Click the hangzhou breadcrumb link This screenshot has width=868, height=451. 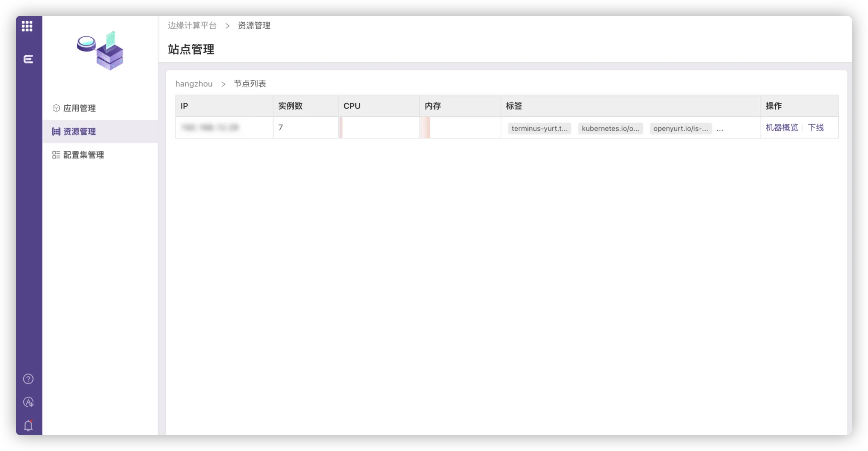[194, 84]
